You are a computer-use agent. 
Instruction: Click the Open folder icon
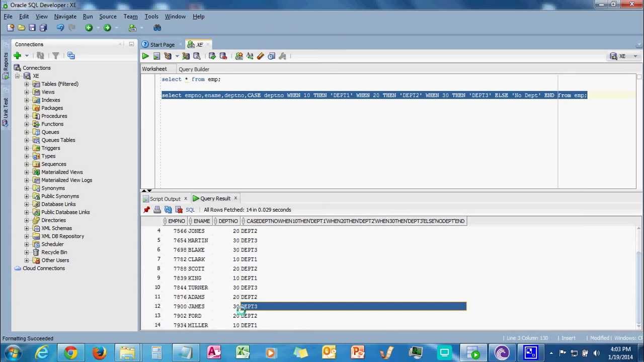pyautogui.click(x=21, y=28)
